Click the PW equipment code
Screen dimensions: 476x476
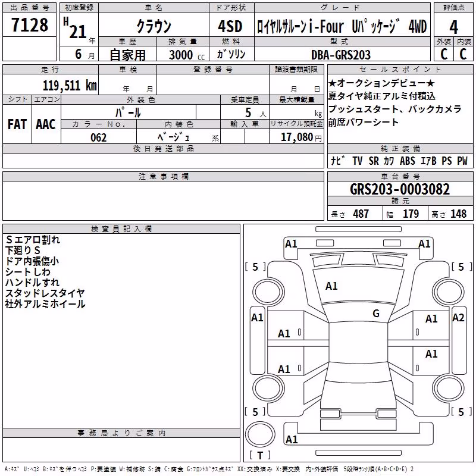pyautogui.click(x=462, y=161)
